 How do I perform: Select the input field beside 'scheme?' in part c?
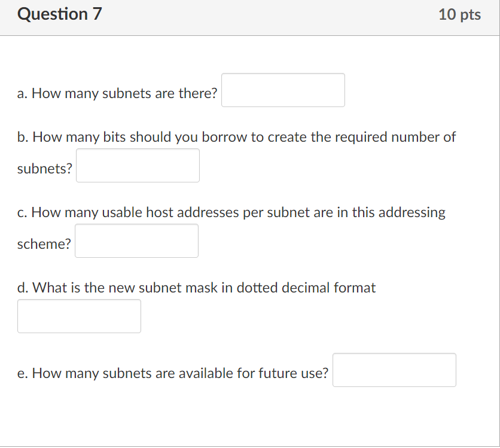[136, 240]
